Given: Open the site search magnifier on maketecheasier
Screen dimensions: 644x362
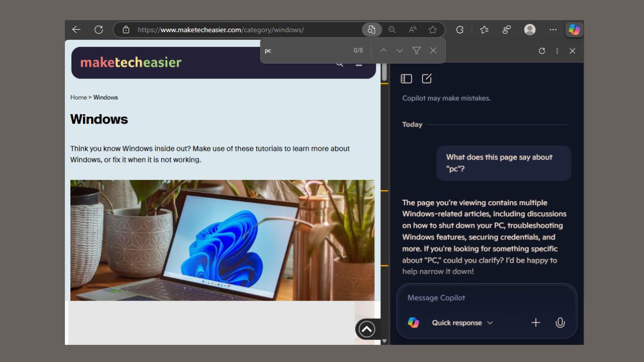Looking at the screenshot, I should (340, 63).
